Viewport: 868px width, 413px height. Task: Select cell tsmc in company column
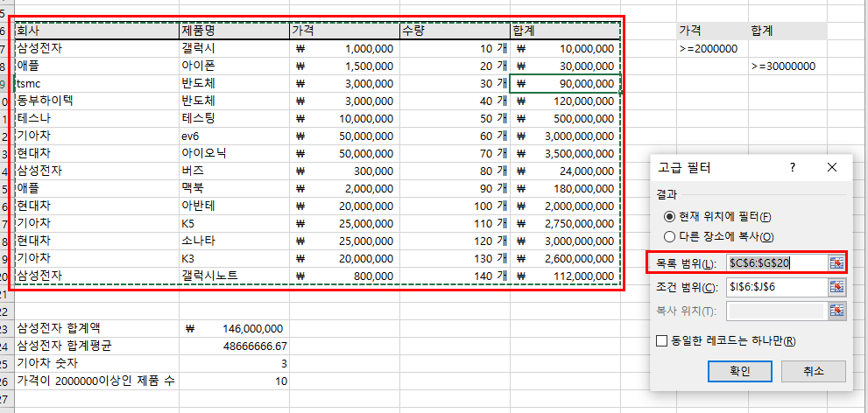tap(97, 85)
